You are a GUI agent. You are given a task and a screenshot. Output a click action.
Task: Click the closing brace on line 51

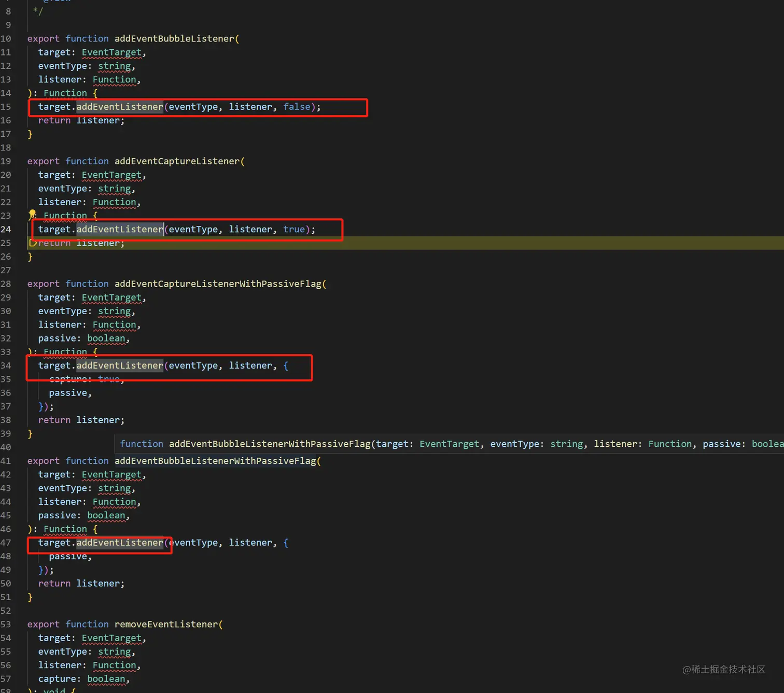click(30, 597)
